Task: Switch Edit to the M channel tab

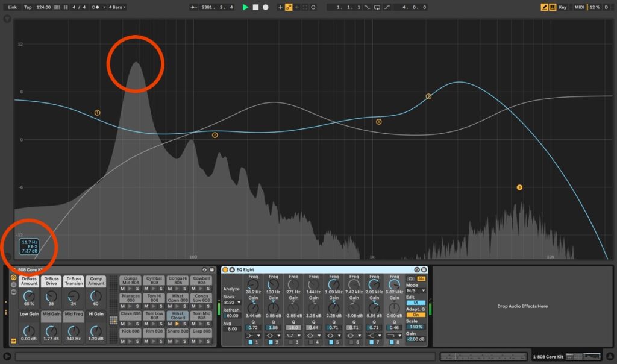Action: point(415,303)
